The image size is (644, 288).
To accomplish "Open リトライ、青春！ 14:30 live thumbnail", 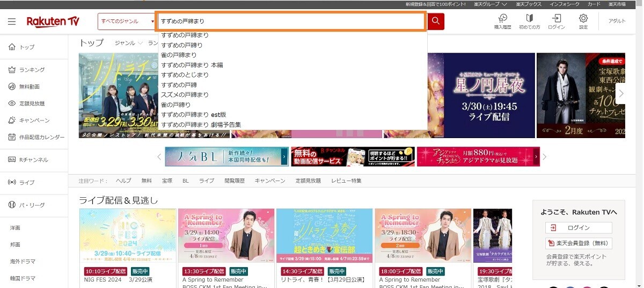I will tap(324, 236).
